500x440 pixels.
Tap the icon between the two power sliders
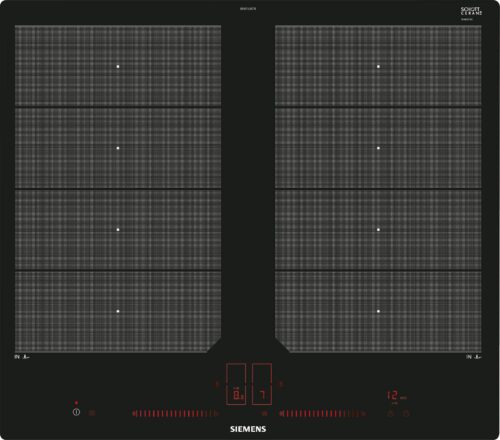pos(265,413)
